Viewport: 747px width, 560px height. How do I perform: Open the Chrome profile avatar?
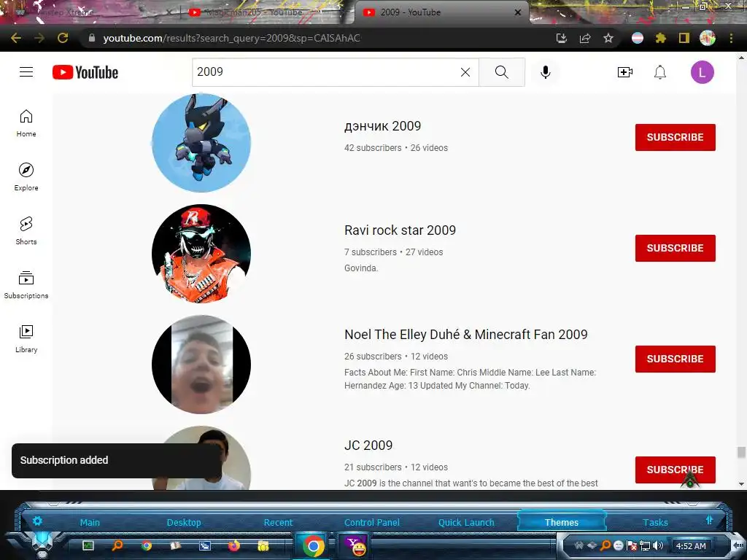(708, 38)
